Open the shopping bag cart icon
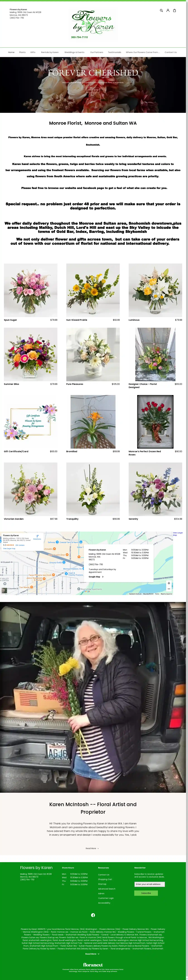Image resolution: width=188 pixels, height=980 pixels. (x=174, y=11)
